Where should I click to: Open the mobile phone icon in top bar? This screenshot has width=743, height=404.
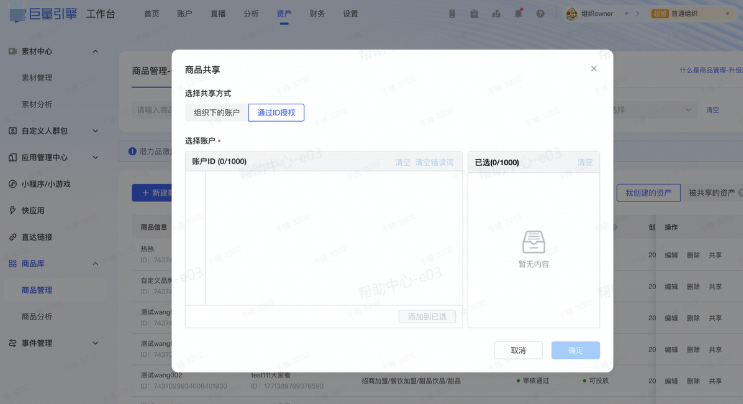tap(452, 14)
